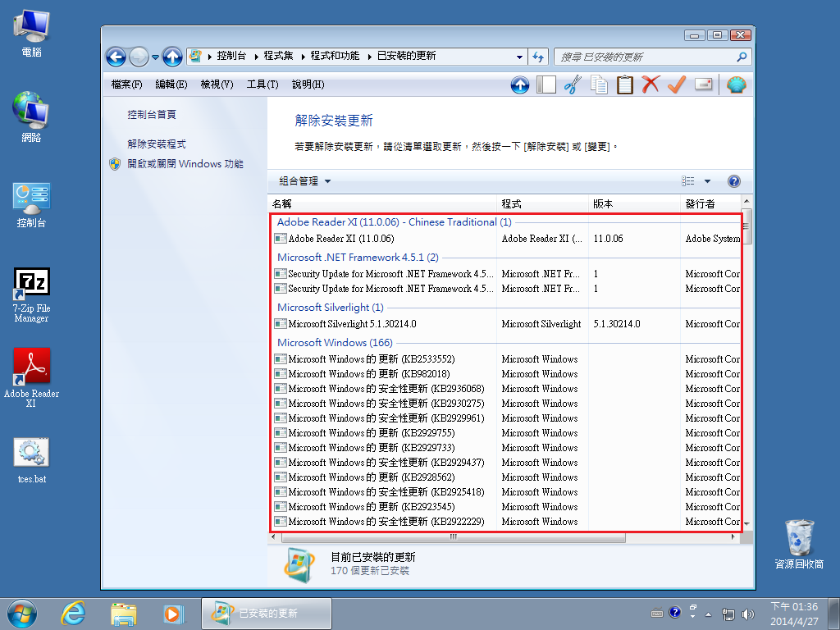Launch Internet Explorer from the taskbar
The image size is (840, 630).
(72, 614)
